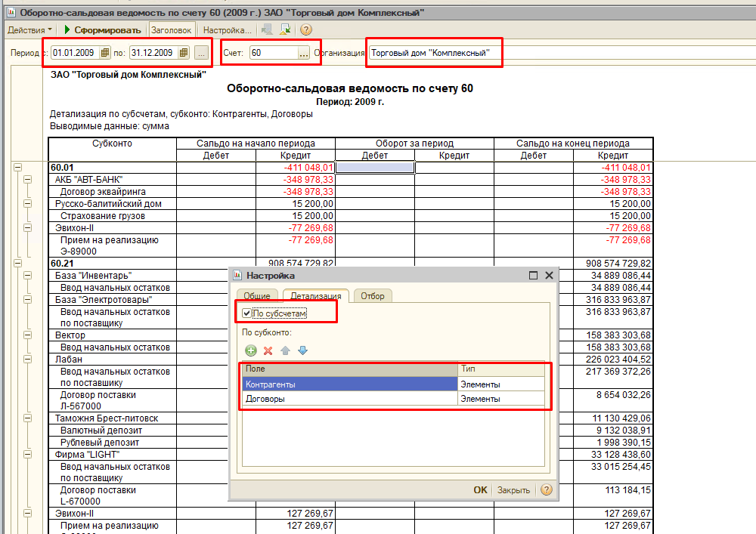Screen dimensions: 756x534
Task: Switch to the Отбор tab
Action: [372, 296]
